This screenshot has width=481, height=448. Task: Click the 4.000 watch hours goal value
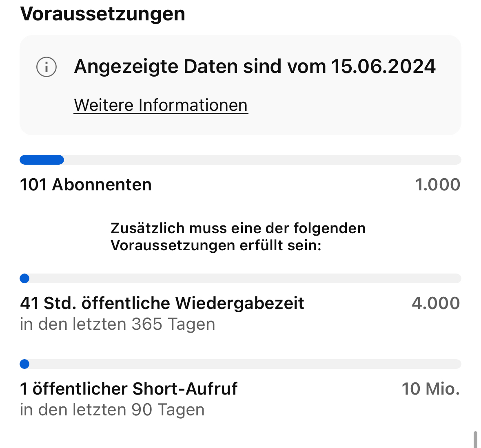click(436, 303)
